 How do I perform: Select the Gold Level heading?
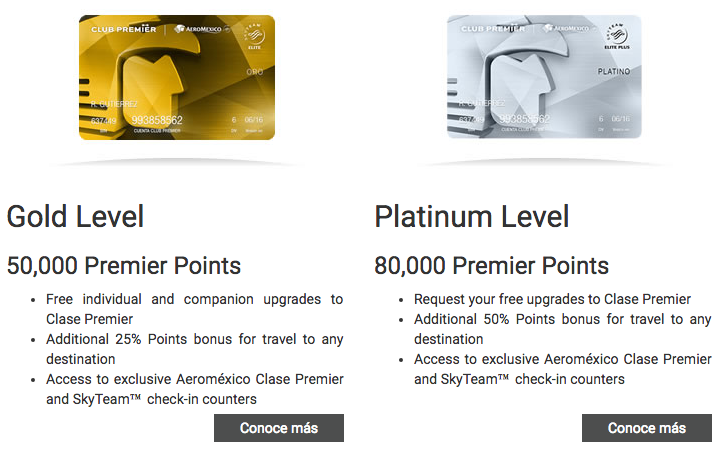[75, 216]
